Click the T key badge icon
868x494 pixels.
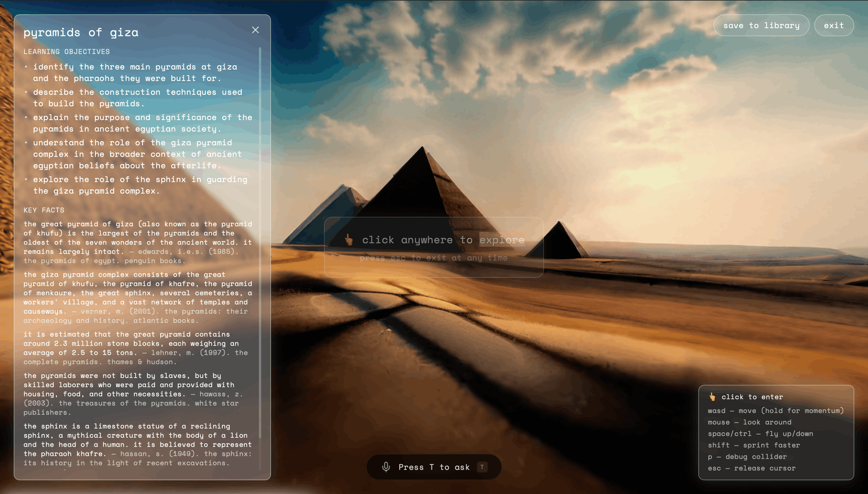tap(482, 467)
